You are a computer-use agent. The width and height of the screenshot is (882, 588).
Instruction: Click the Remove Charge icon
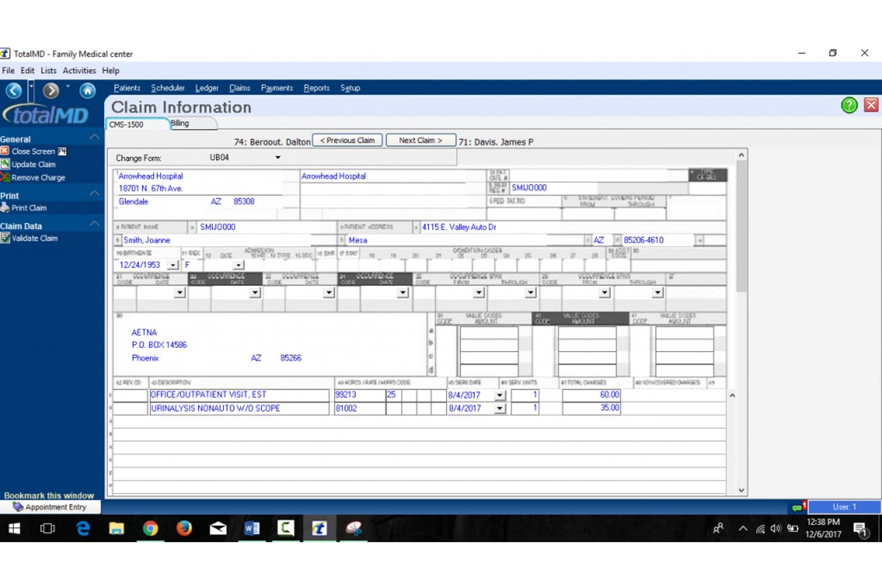[5, 177]
